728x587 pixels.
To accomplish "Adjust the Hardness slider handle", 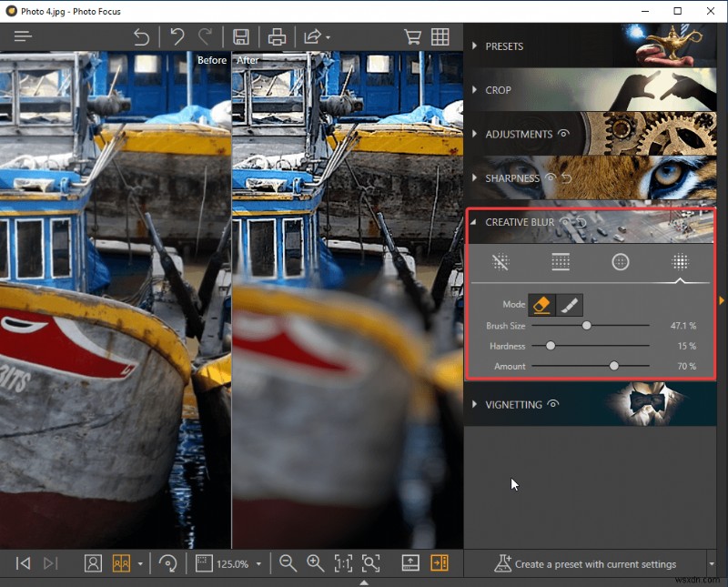I will 551,346.
